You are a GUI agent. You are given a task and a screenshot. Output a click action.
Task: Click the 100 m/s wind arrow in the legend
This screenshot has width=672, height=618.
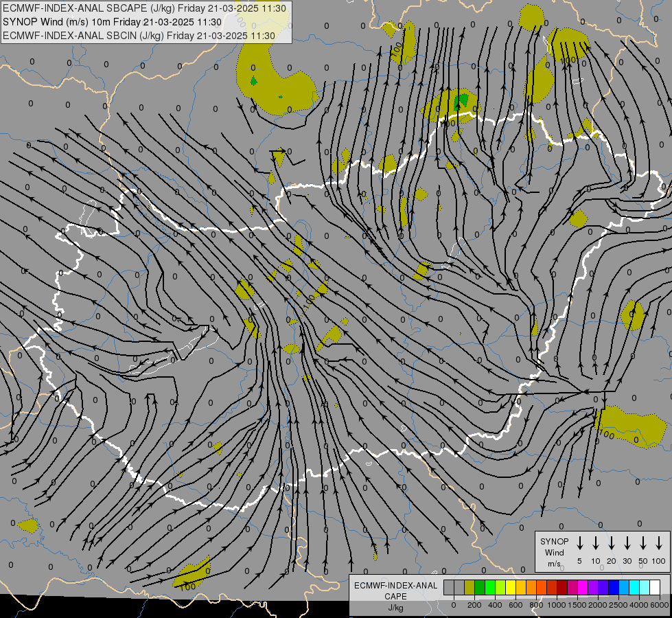(659, 543)
